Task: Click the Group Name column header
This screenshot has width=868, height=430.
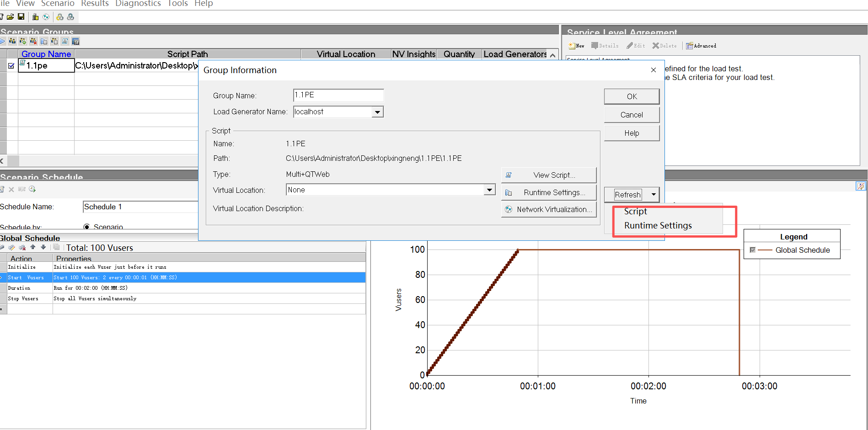Action: click(x=46, y=54)
